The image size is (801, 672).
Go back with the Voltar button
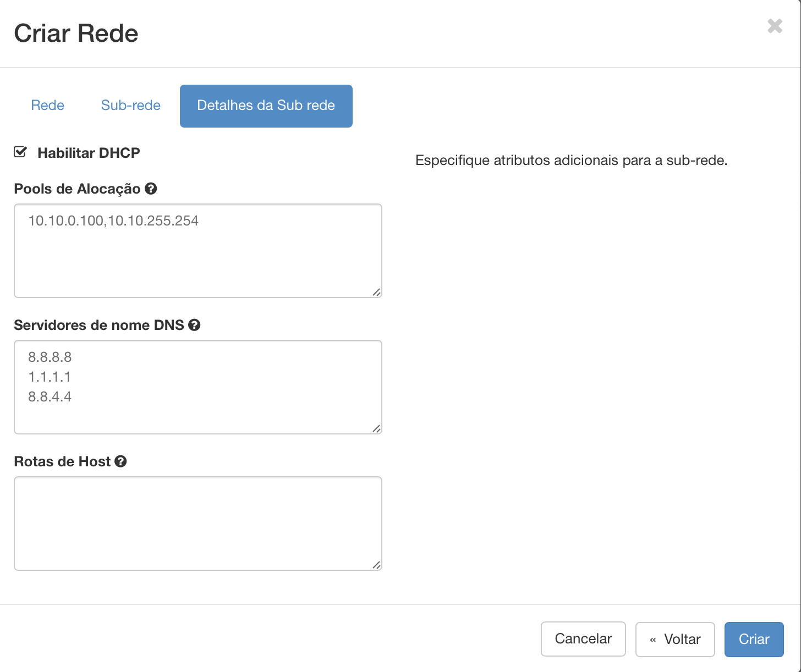coord(675,639)
